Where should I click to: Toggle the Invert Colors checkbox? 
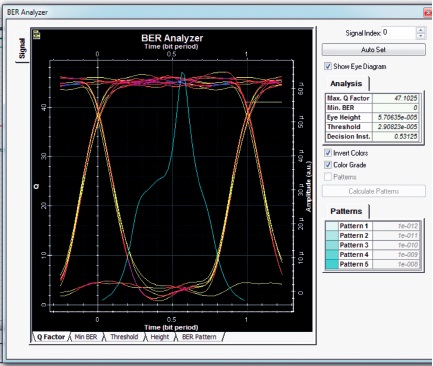(328, 153)
